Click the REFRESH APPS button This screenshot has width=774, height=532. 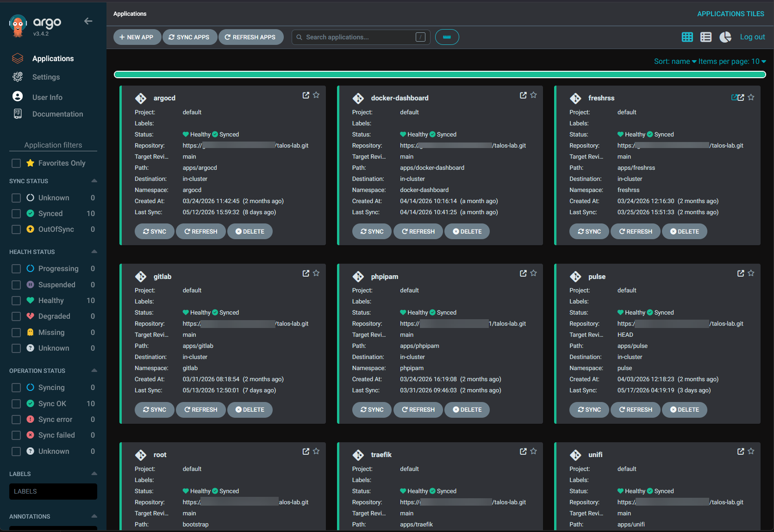[x=250, y=37]
